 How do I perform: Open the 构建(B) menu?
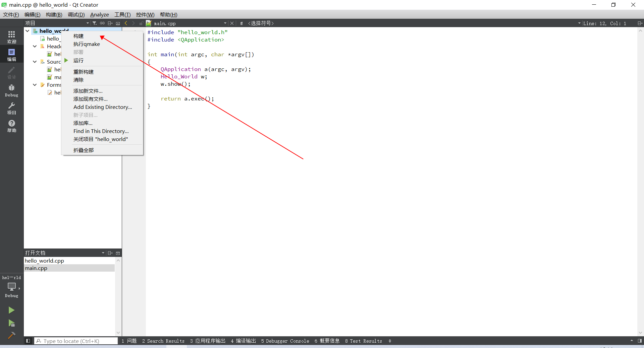[x=54, y=14]
